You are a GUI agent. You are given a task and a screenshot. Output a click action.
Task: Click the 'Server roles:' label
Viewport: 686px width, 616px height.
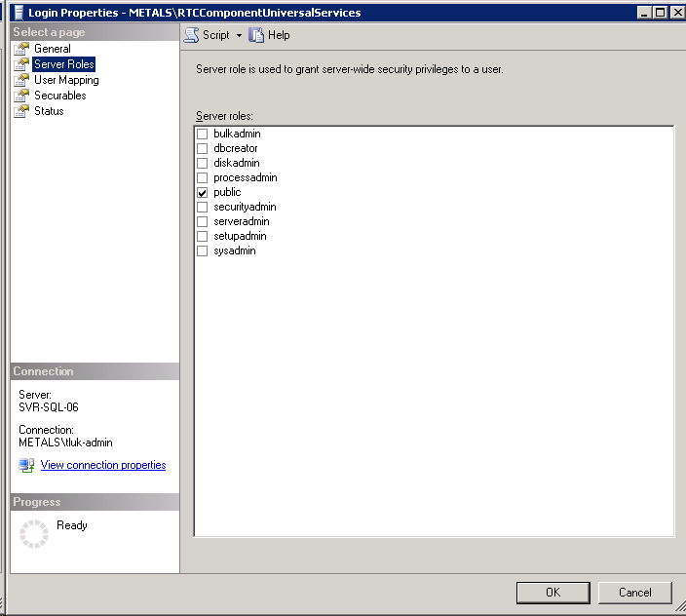pos(224,116)
